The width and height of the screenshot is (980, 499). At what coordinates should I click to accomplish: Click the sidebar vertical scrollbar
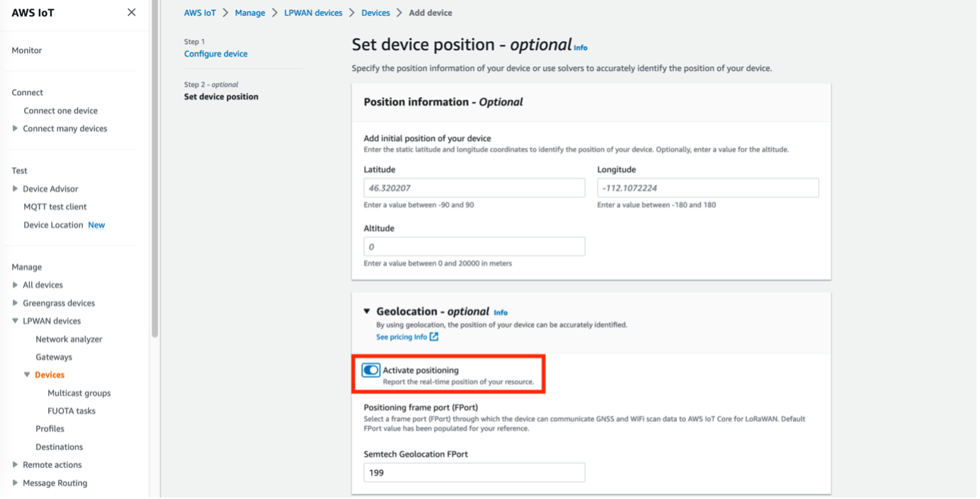(x=154, y=170)
